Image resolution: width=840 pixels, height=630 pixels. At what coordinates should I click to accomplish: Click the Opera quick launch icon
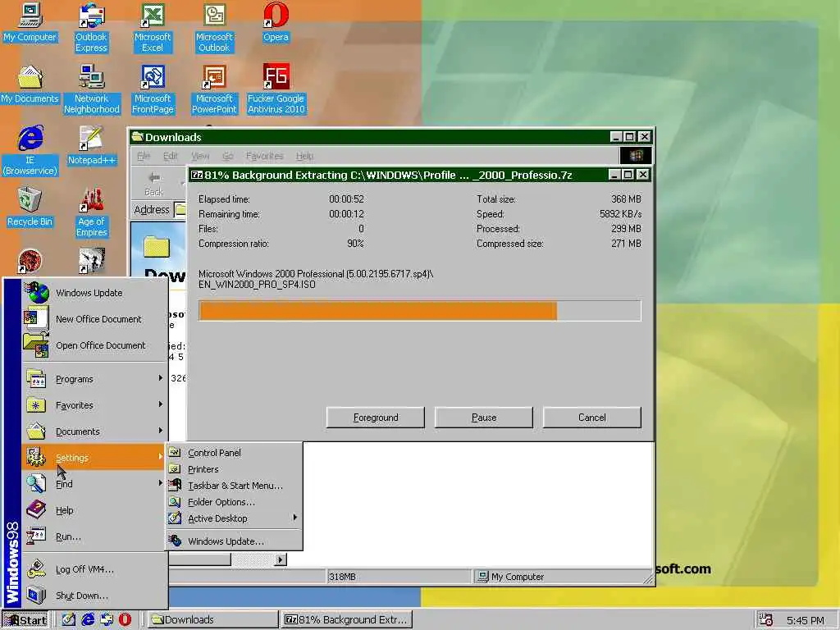click(x=125, y=619)
